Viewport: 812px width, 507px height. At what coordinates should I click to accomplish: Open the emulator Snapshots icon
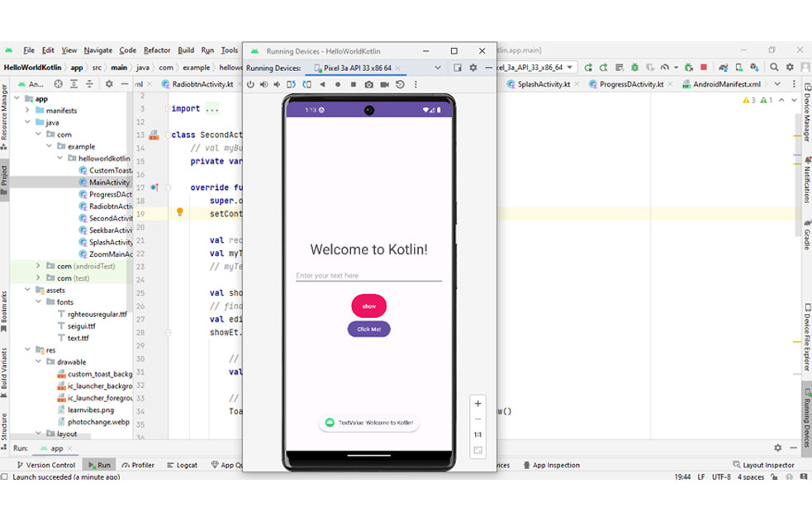(x=401, y=84)
